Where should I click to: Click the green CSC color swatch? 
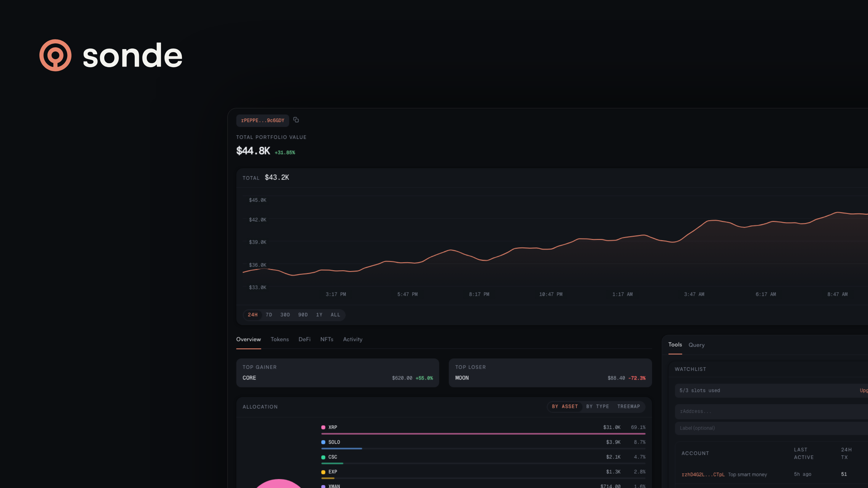(323, 457)
